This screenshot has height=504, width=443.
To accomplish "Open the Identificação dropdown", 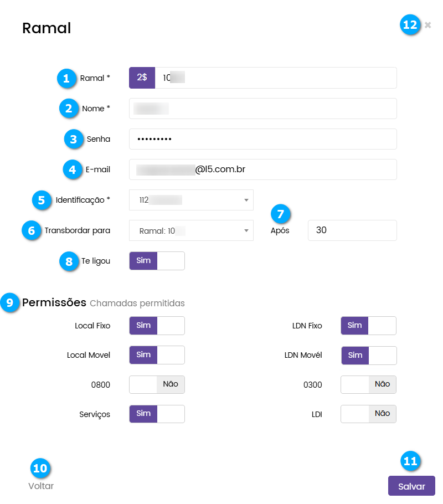I will [x=191, y=200].
